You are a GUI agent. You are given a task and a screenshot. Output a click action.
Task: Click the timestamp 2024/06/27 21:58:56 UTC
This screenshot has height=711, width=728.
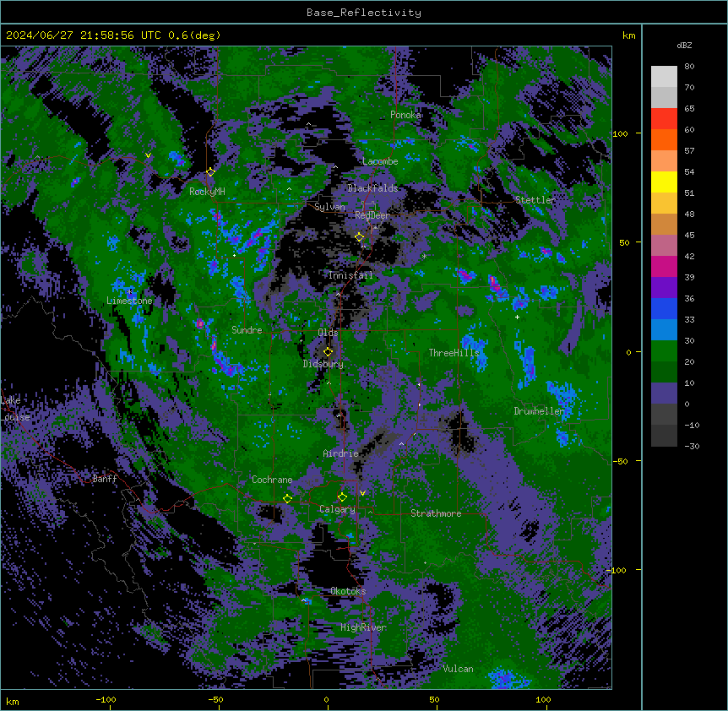(x=83, y=35)
